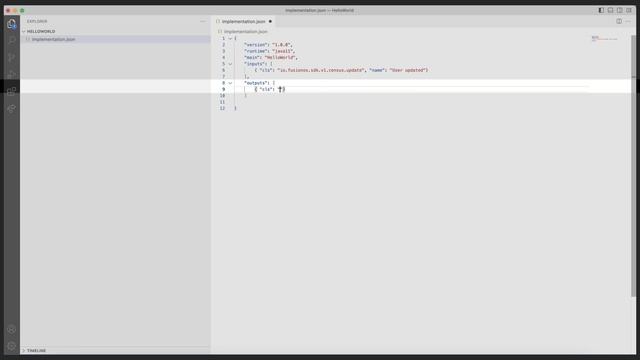
Task: Open the Accounts menu icon
Action: 11,329
